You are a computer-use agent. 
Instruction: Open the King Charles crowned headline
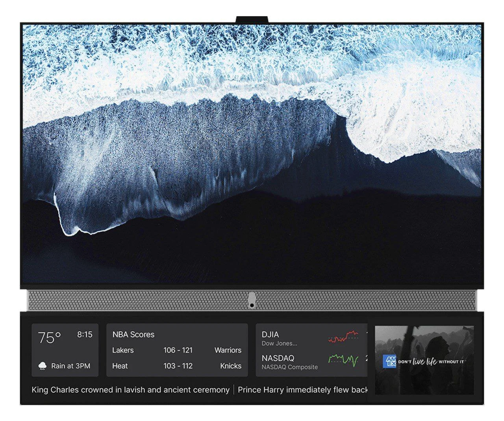(130, 390)
